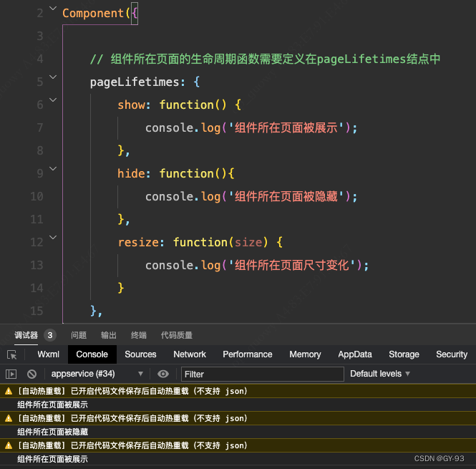Open the Default levels dropdown
The height and width of the screenshot is (469, 476).
pos(380,374)
